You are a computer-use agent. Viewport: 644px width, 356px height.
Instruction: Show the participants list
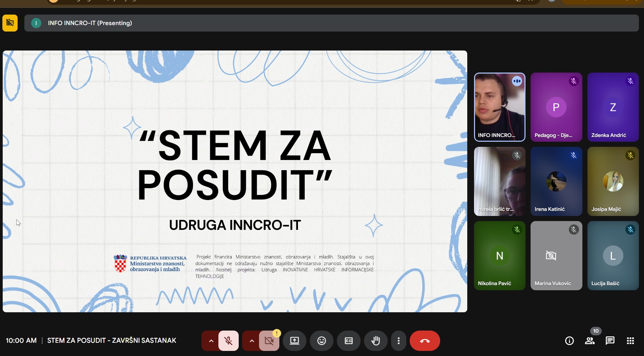(x=590, y=341)
